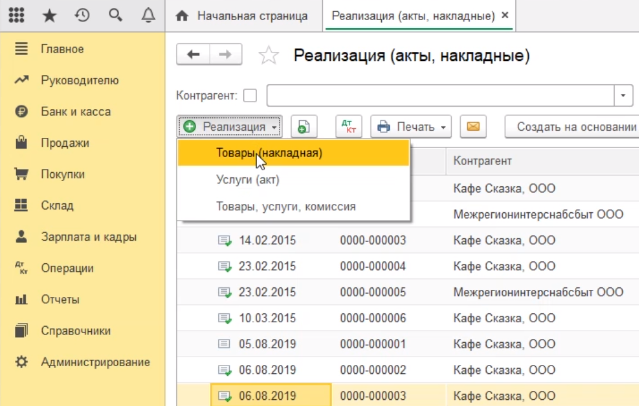Image resolution: width=639 pixels, height=406 pixels.
Task: Click the DtKt postings icon button
Action: click(349, 127)
